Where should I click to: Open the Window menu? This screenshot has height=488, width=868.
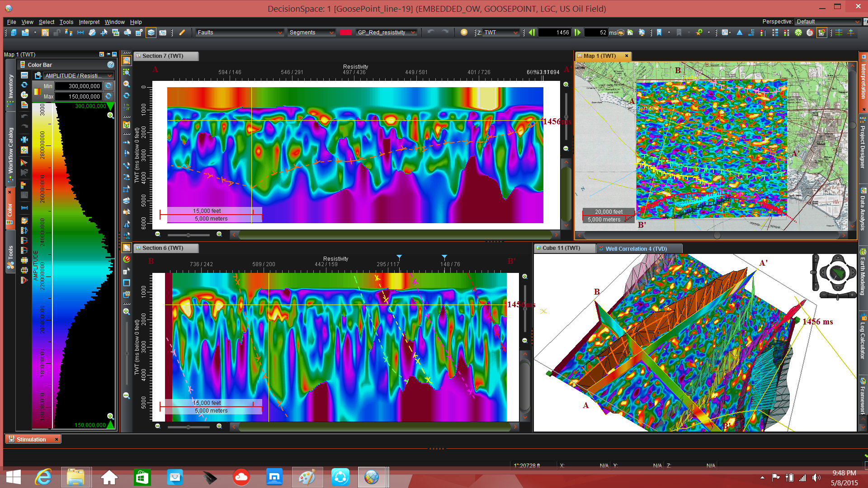click(x=114, y=22)
